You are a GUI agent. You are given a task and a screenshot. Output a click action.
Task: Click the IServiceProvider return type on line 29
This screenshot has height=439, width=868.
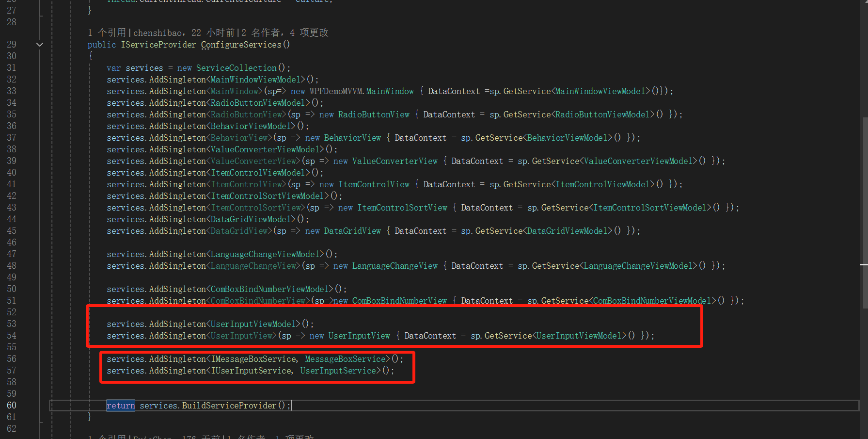(158, 45)
